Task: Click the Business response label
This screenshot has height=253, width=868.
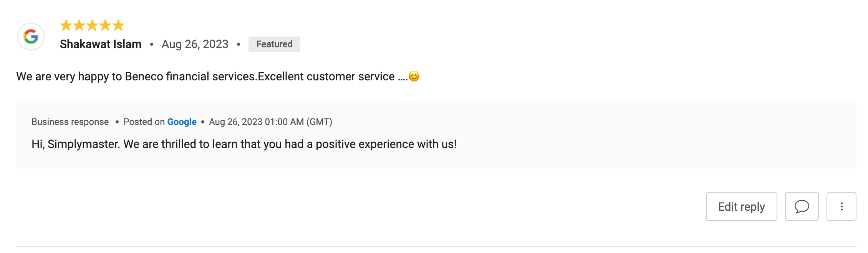Action: coord(70,122)
